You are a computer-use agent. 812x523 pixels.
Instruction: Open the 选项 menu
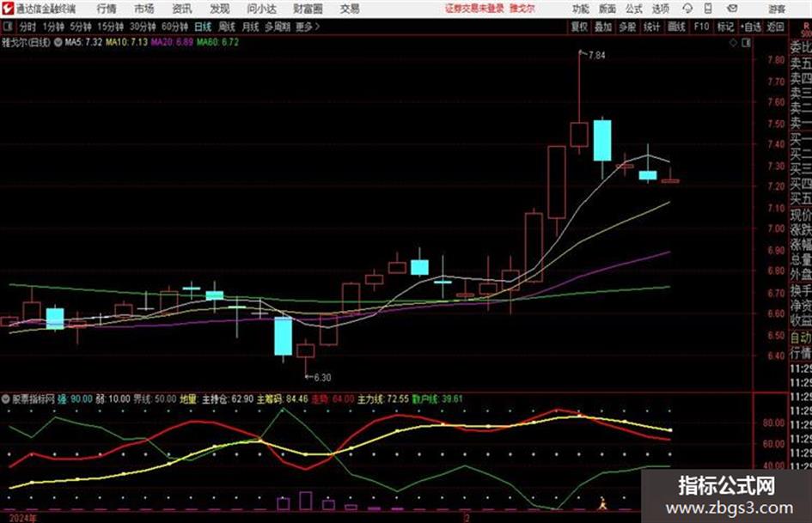pyautogui.click(x=661, y=9)
